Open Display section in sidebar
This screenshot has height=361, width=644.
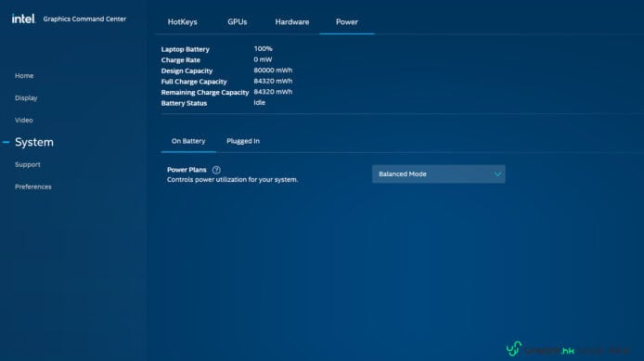[26, 97]
